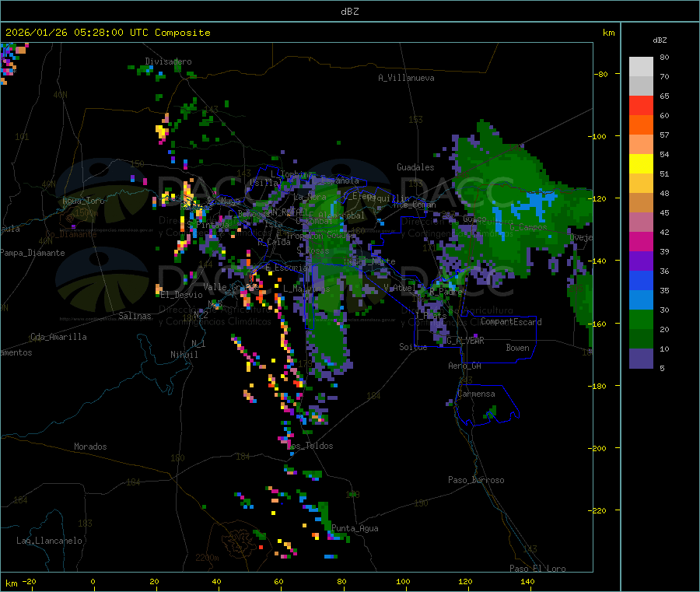
Task: Click the 'CompantEscard' location label
Action: click(511, 322)
